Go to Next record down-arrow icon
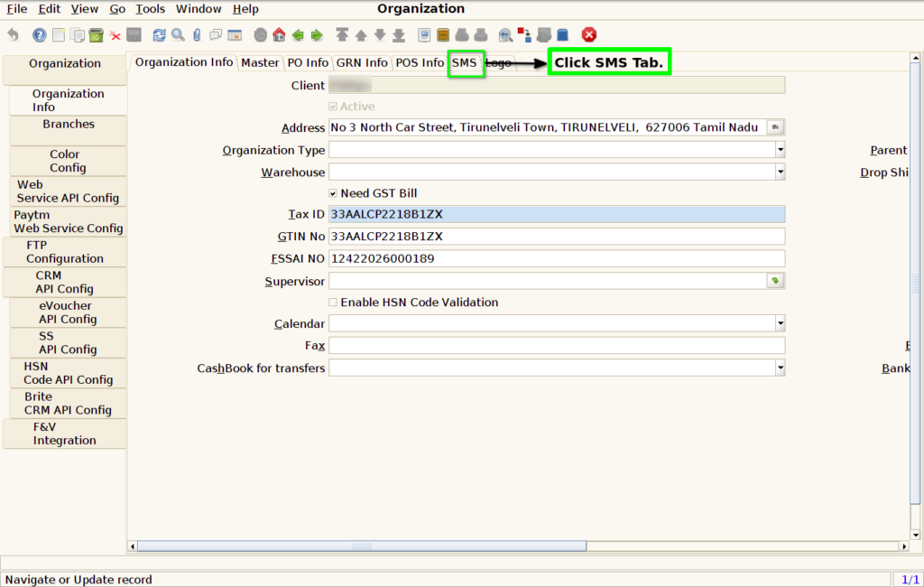Viewport: 924px width, 587px height. click(380, 35)
